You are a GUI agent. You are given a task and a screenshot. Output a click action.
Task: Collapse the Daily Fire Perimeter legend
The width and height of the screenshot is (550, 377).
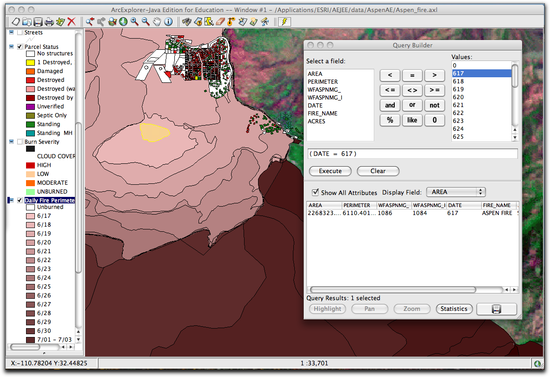pyautogui.click(x=11, y=200)
